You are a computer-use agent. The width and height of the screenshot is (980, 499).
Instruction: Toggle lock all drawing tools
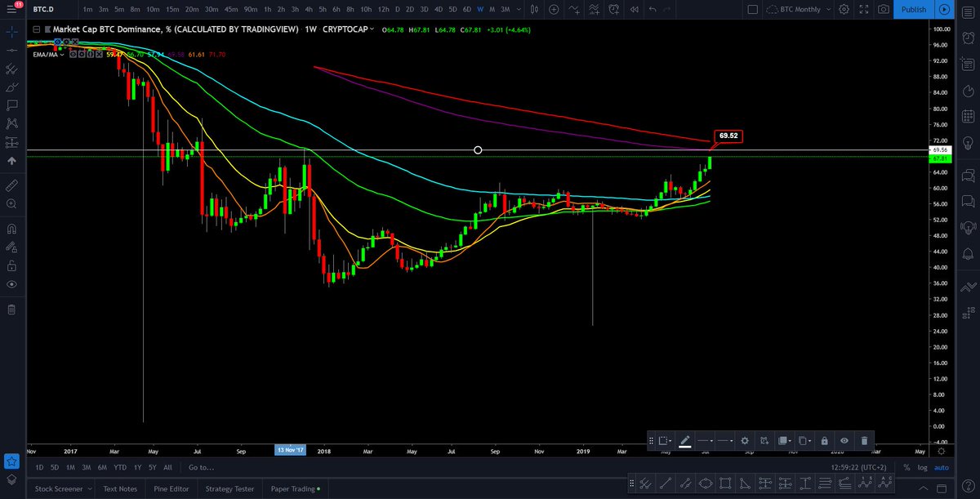(11, 265)
